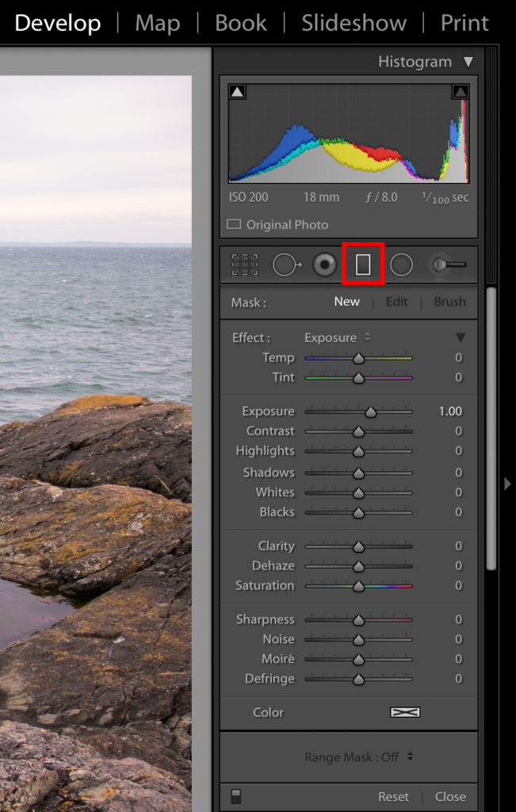516x812 pixels.
Task: Select the Crop Overlay tool
Action: (x=245, y=265)
